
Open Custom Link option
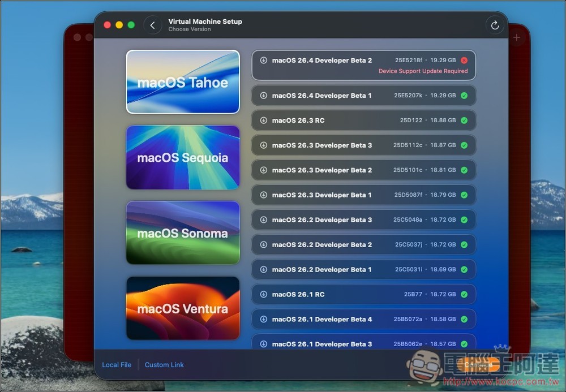pos(164,365)
